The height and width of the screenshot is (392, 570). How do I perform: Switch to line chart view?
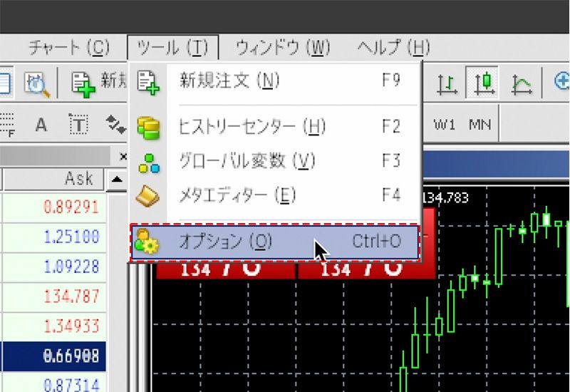[522, 83]
